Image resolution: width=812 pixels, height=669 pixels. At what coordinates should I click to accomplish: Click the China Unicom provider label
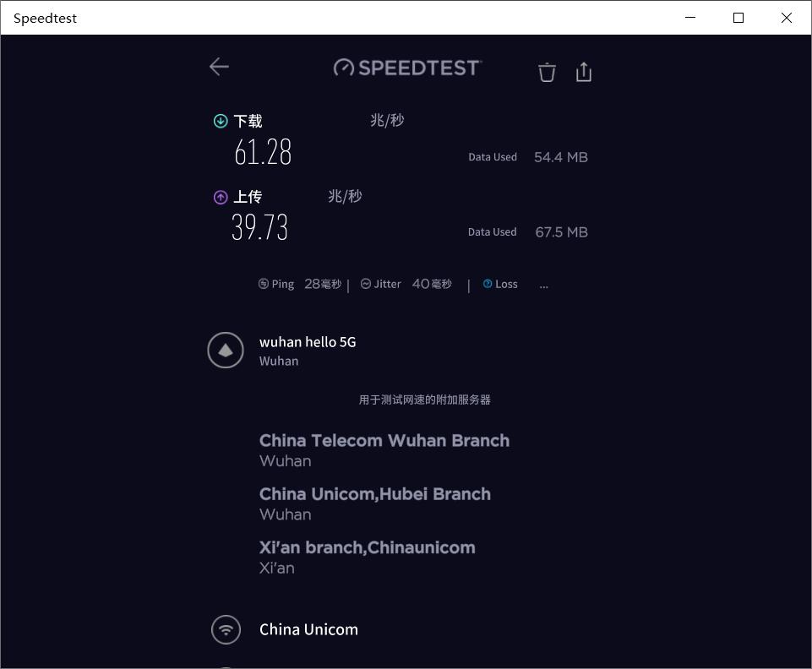(308, 629)
